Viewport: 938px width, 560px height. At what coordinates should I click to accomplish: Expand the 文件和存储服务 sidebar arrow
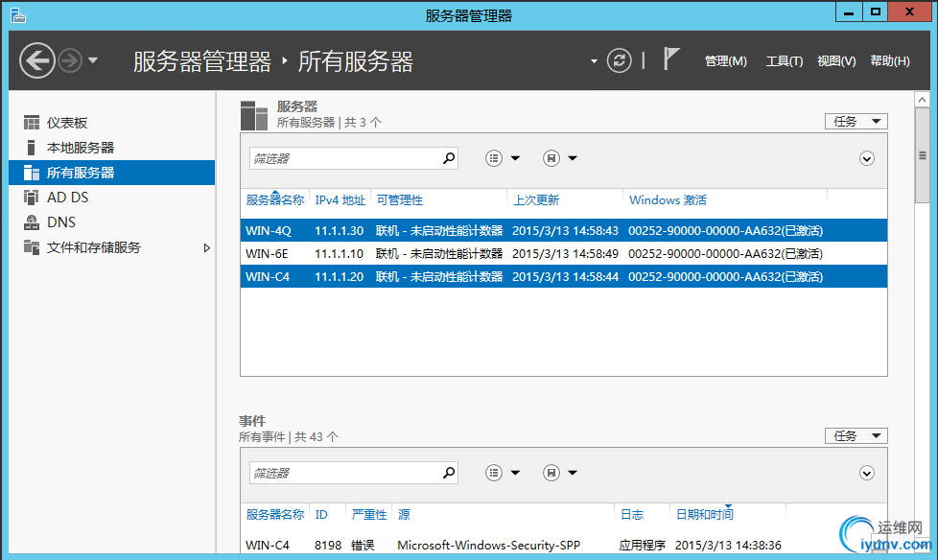[x=207, y=247]
